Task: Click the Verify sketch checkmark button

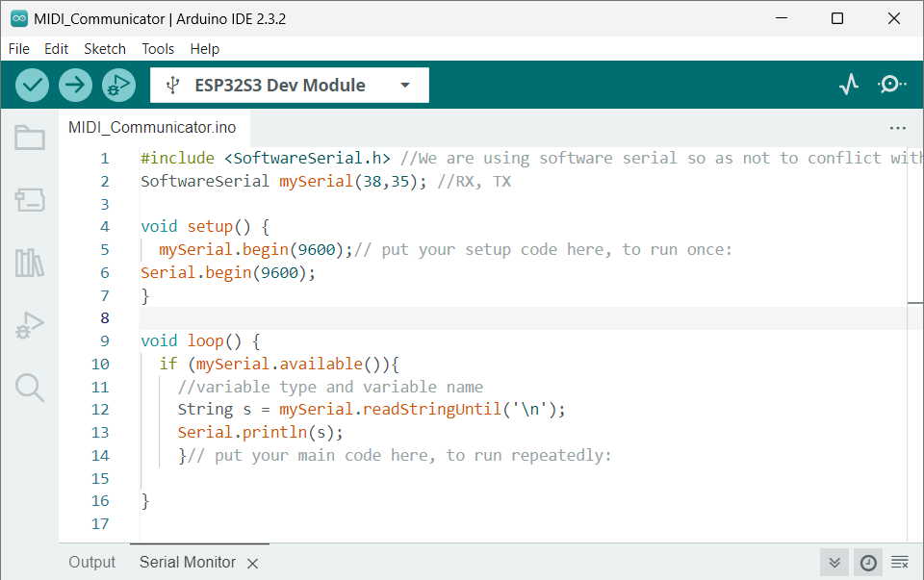Action: point(32,85)
